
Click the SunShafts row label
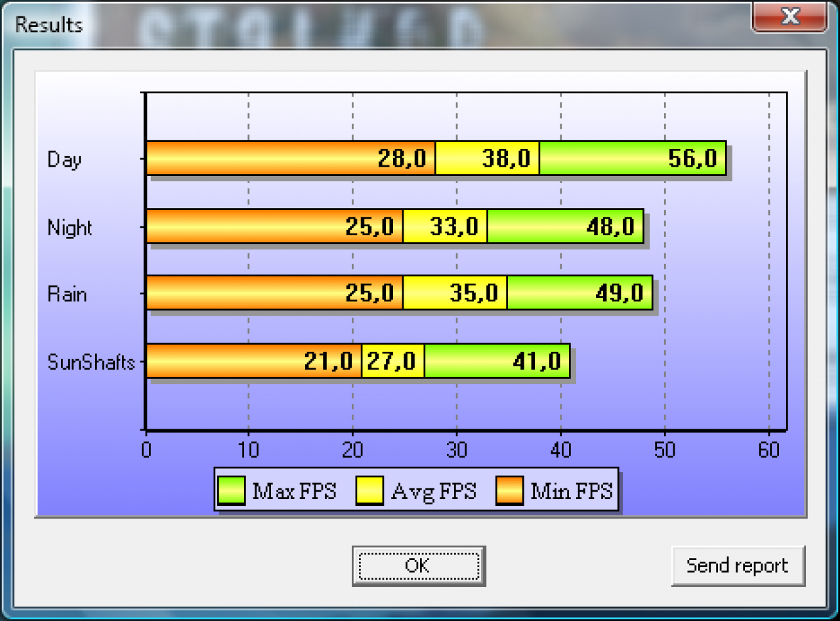91,362
